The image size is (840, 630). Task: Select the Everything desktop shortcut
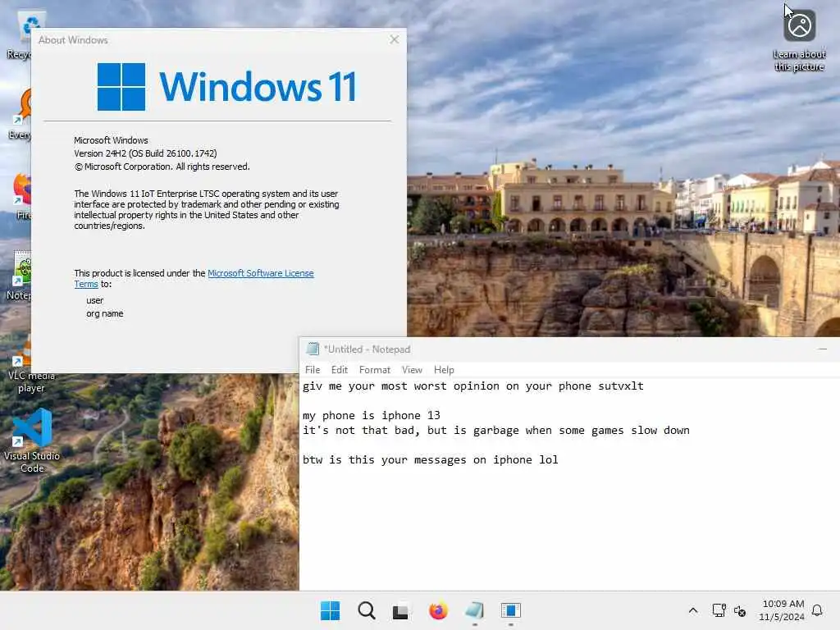[21, 114]
